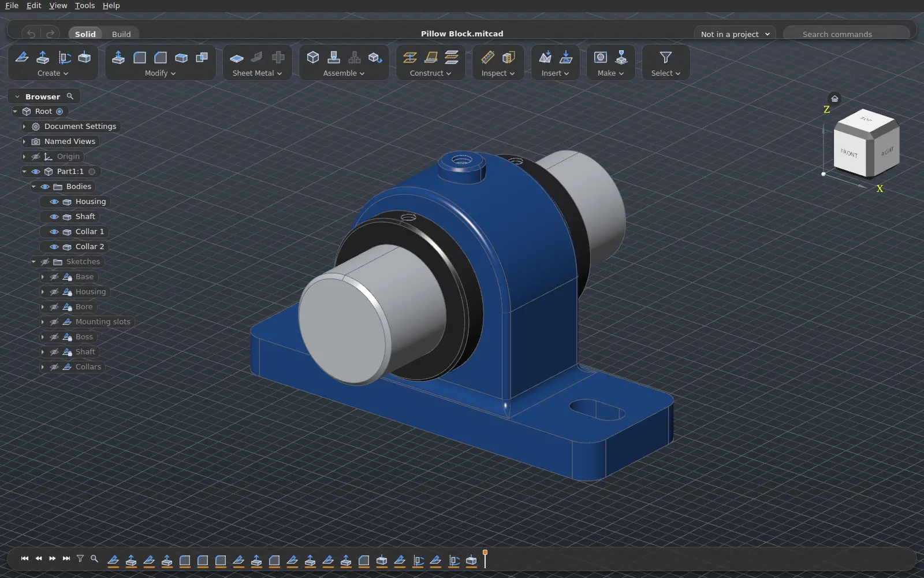This screenshot has width=924, height=578.
Task: Expand the Document Settings tree node
Action: (x=24, y=127)
